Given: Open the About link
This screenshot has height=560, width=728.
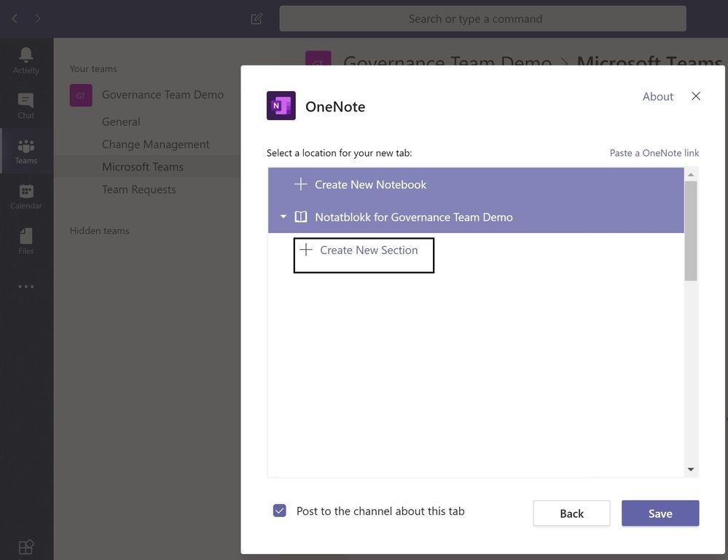Looking at the screenshot, I should [657, 97].
